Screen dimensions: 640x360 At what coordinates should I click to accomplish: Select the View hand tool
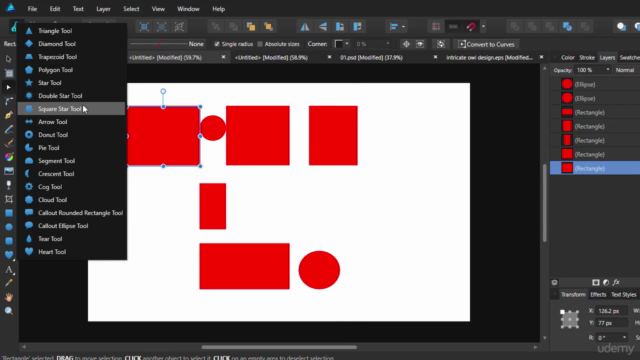(9, 297)
